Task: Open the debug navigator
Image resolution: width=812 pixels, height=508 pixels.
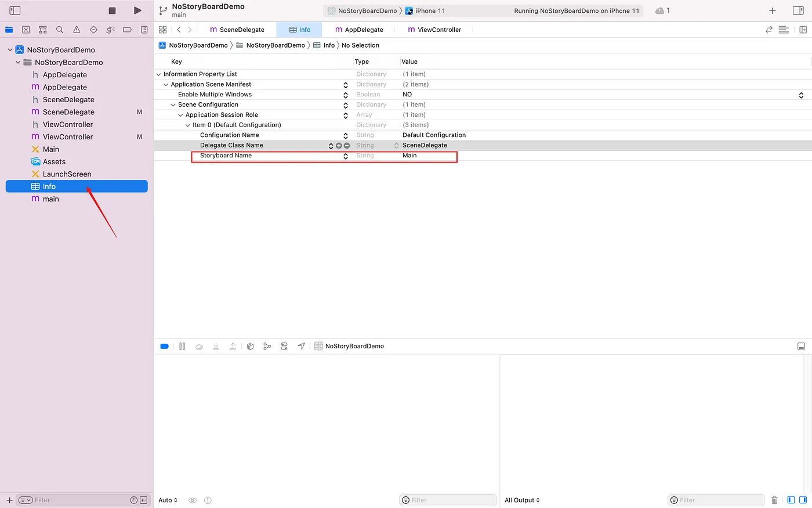Action: [110, 30]
